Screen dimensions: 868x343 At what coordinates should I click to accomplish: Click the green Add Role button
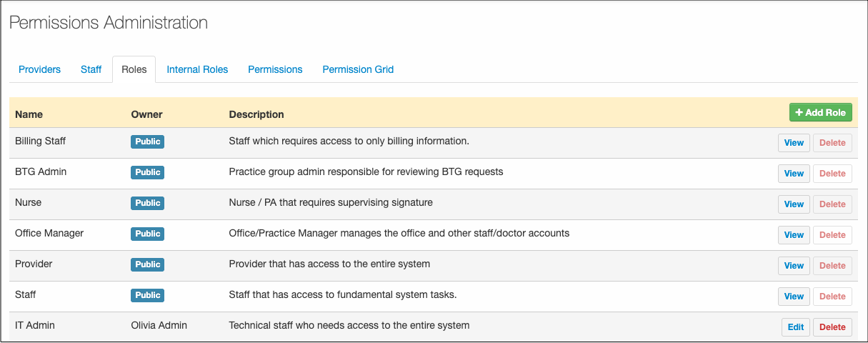pyautogui.click(x=820, y=113)
